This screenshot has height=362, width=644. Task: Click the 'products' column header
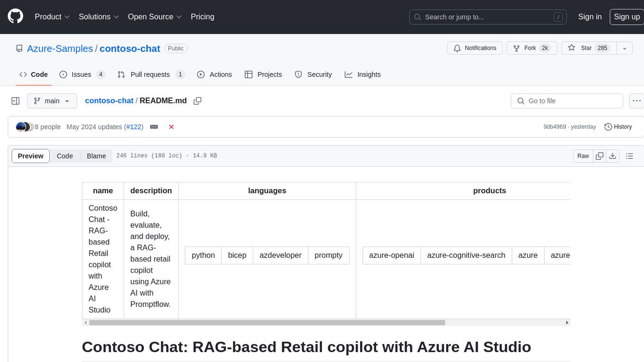click(x=489, y=190)
